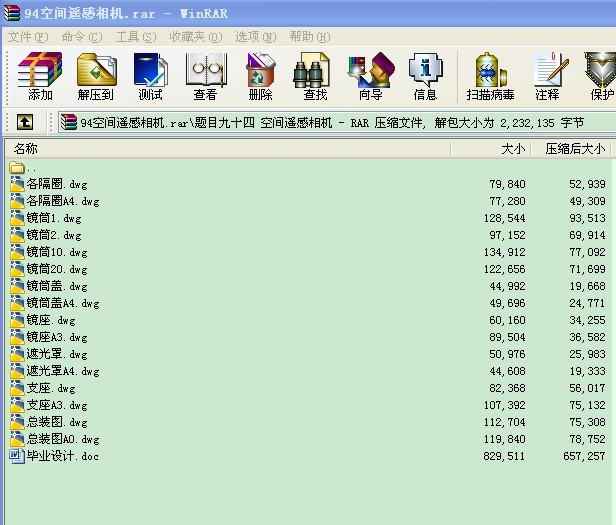Screen dimensions: 616x525
Task: Sort by 名称 column header
Action: (26, 148)
